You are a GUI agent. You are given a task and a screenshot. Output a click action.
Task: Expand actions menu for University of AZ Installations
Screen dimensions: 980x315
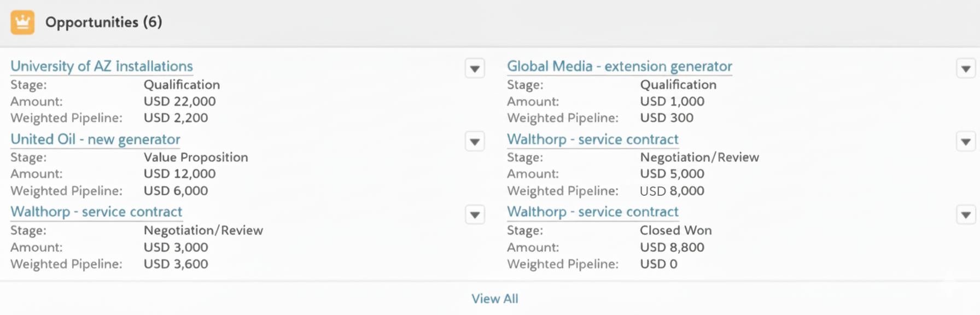[x=475, y=69]
